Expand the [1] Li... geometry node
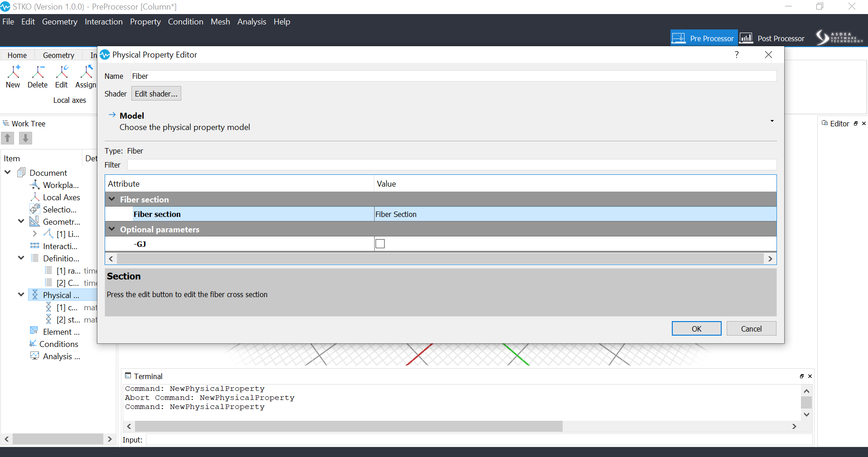This screenshot has height=457, width=868. 34,234
